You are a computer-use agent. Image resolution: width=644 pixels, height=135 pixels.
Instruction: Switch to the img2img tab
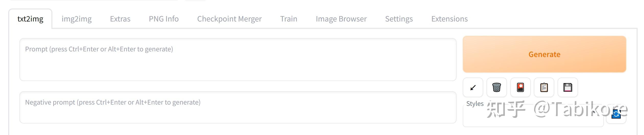click(76, 19)
